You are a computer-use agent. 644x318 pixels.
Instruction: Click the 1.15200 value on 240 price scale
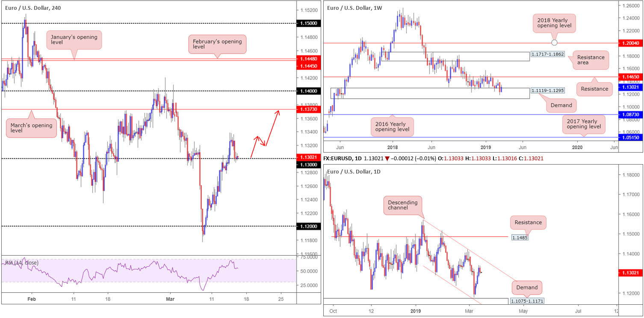pos(308,10)
